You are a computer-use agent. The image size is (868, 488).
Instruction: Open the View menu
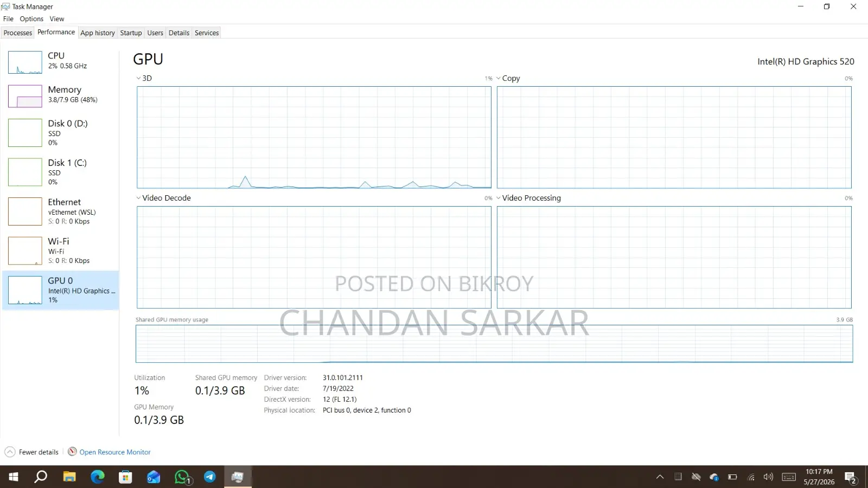pos(57,19)
